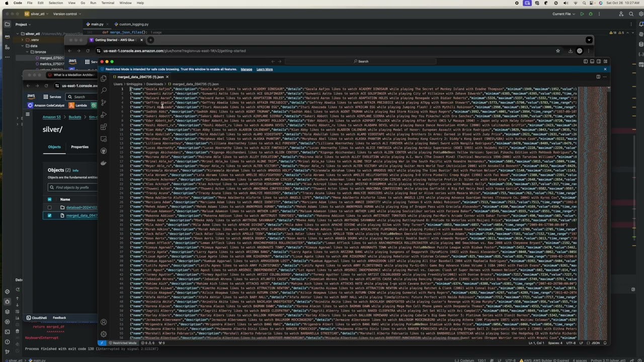Click VS Code Search command center field

(x=360, y=61)
